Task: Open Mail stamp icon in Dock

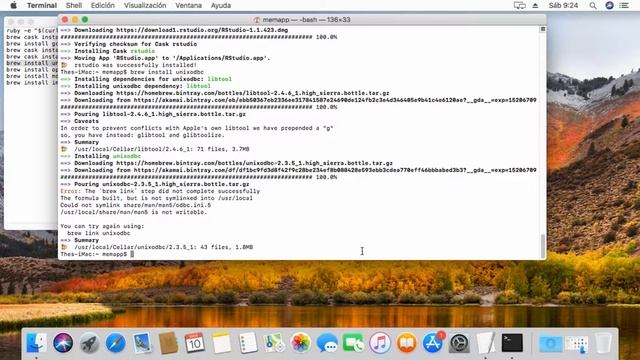Action: pyautogui.click(x=142, y=342)
